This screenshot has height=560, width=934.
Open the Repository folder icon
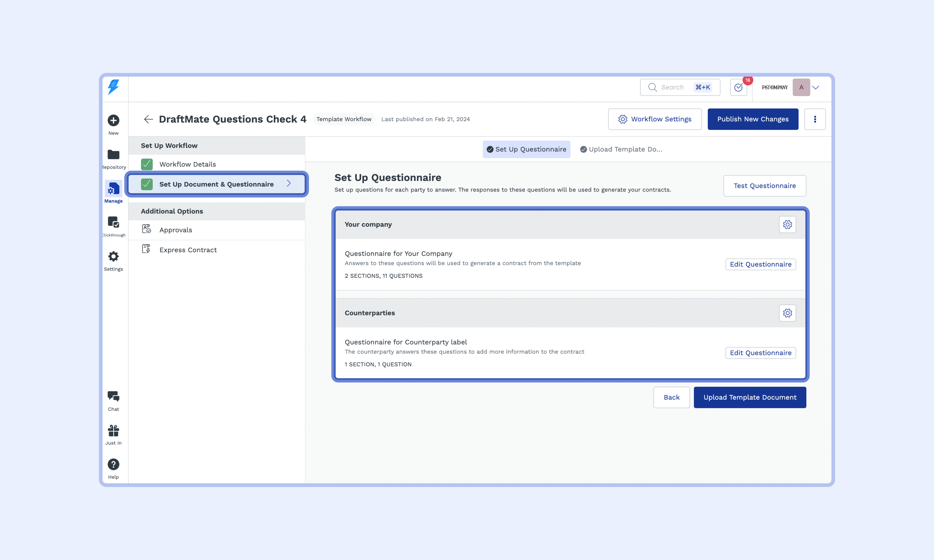coord(113,155)
